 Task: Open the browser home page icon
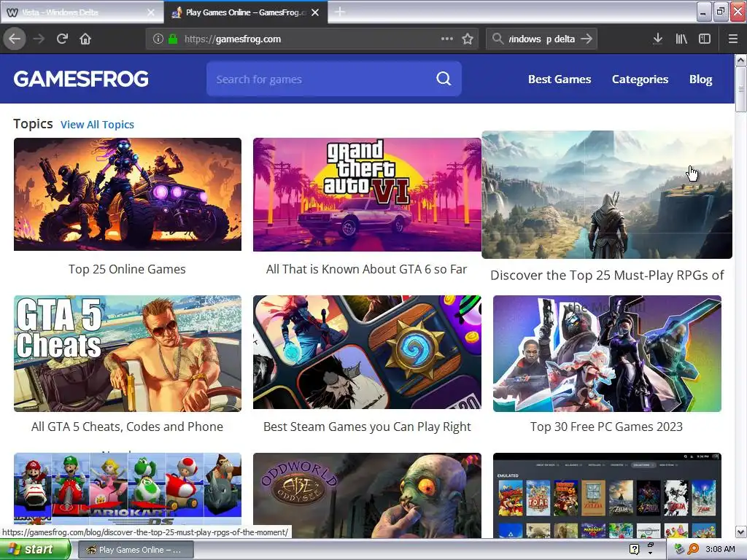[x=85, y=39]
